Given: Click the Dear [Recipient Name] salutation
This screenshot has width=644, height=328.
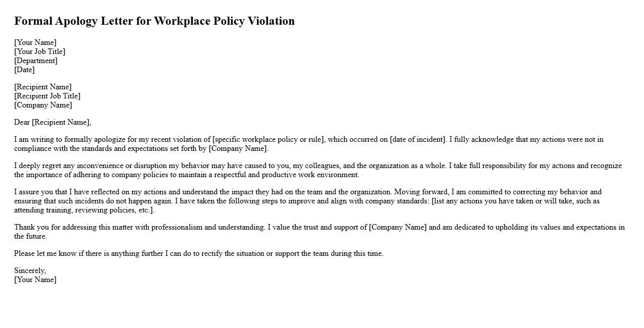Looking at the screenshot, I should point(52,122).
